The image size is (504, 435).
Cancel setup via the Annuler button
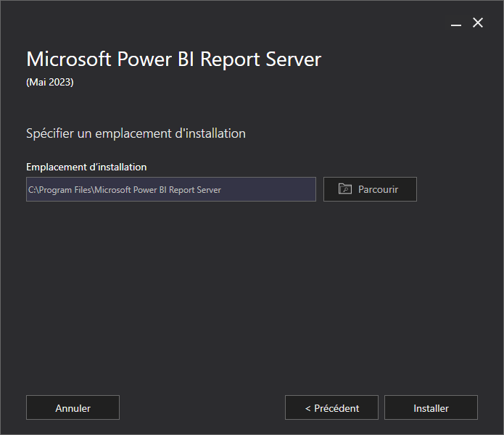pyautogui.click(x=73, y=407)
